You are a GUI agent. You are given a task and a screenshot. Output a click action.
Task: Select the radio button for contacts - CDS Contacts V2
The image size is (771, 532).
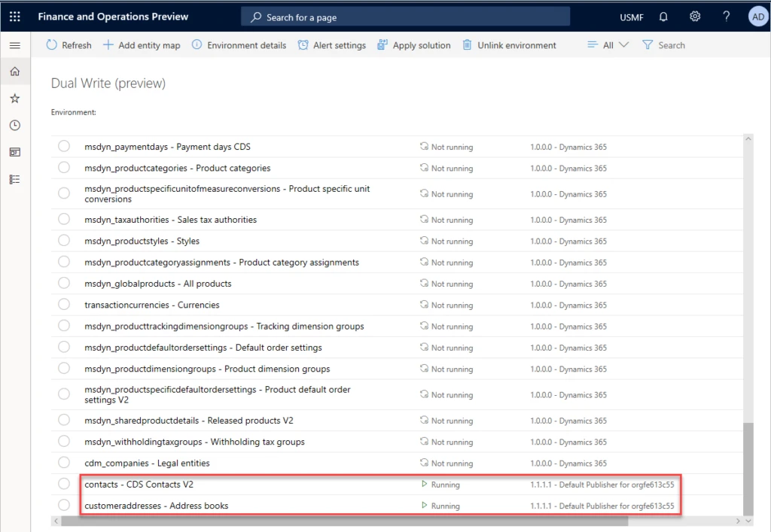point(64,484)
